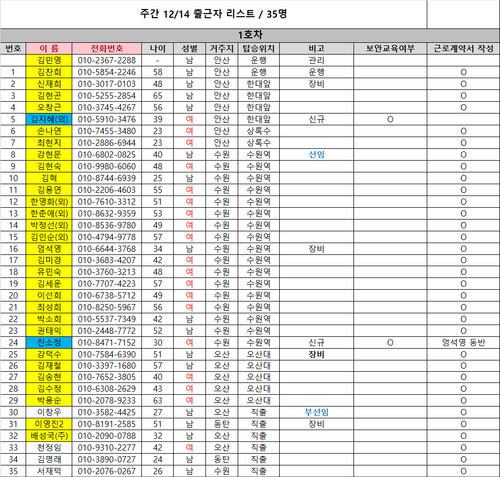Click the name cell '엄석영'
This screenshot has width=500, height=477.
(49, 249)
